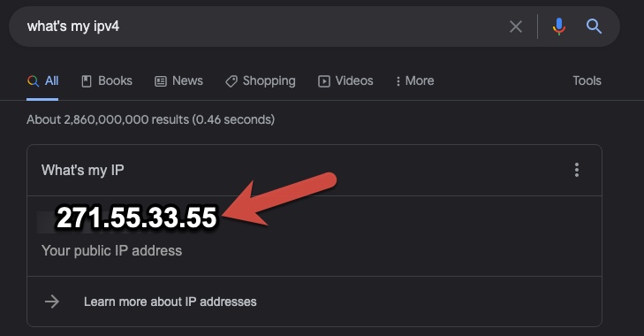The image size is (644, 336).
Task: Click the arrow beside Learn more
Action: 52,302
